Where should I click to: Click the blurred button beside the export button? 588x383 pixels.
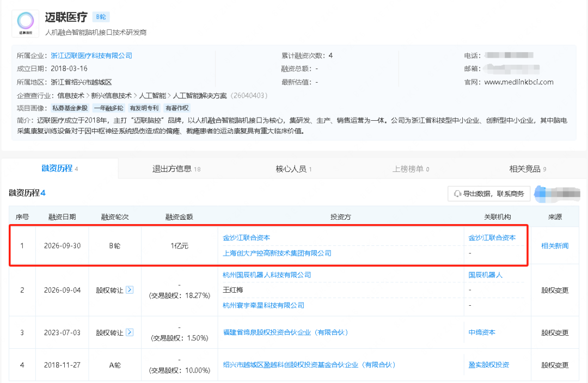(x=557, y=194)
